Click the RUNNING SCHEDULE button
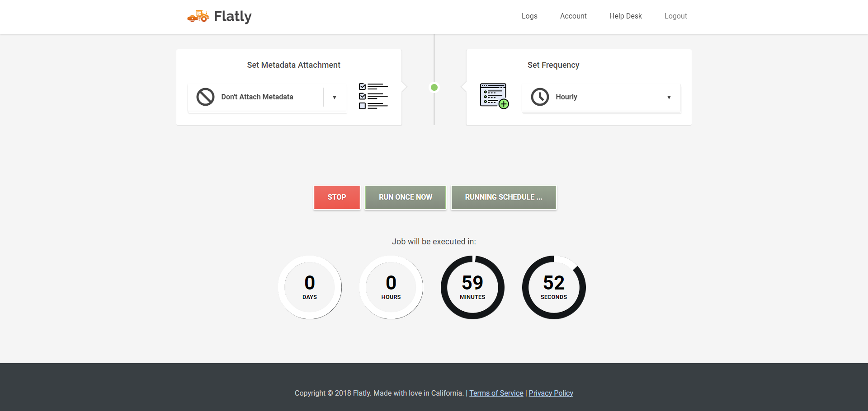Image resolution: width=868 pixels, height=411 pixels. (x=504, y=197)
